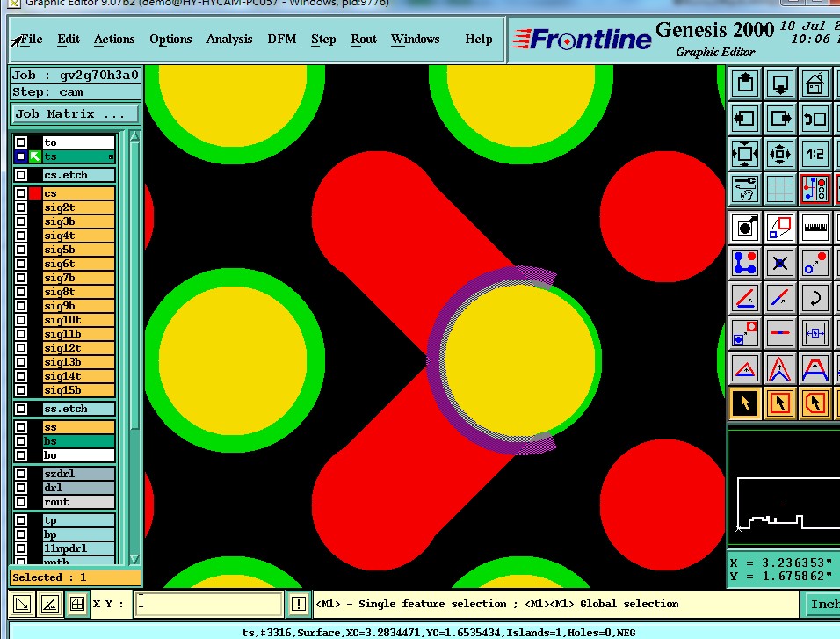Select the polygon area selection tool
840x639 pixels.
815,403
